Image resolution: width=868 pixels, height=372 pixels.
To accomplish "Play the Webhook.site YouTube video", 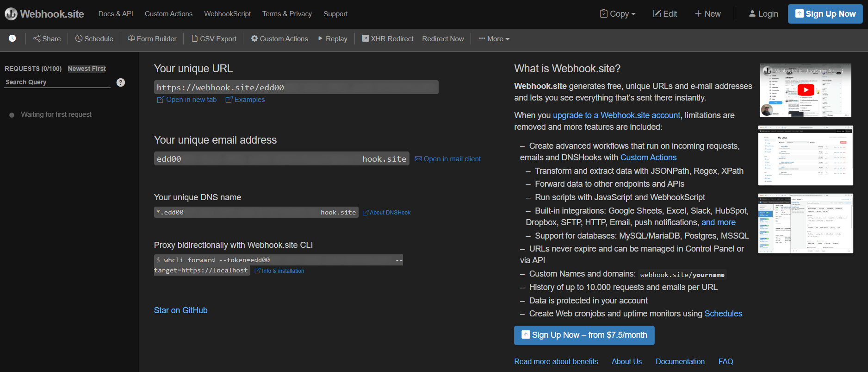I will tap(806, 90).
